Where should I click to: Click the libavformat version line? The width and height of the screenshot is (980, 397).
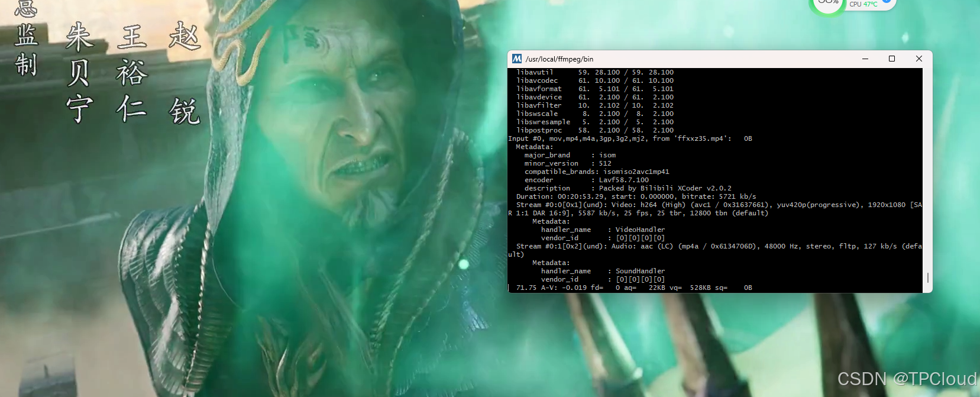[595, 89]
